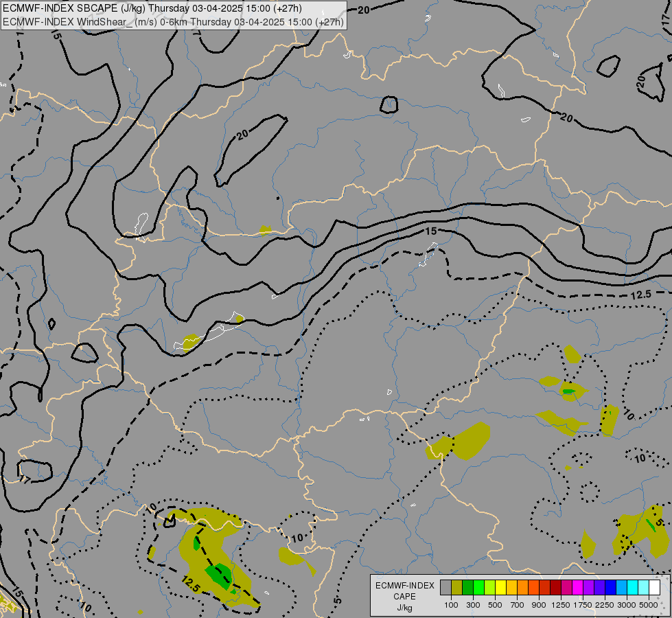Click the pure blue legend swatch

610,588
